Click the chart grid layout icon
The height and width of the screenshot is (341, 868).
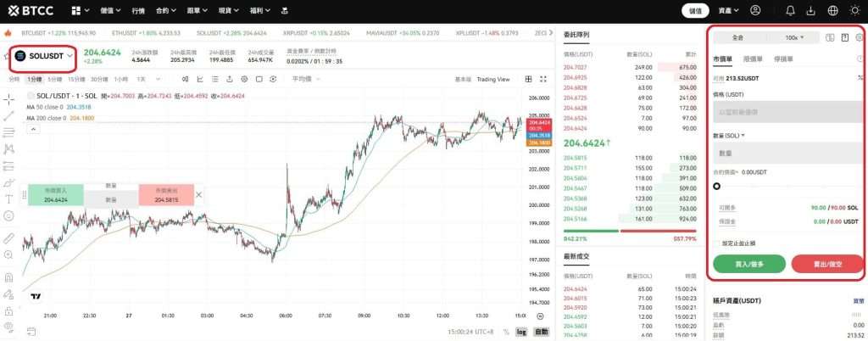[x=529, y=79]
